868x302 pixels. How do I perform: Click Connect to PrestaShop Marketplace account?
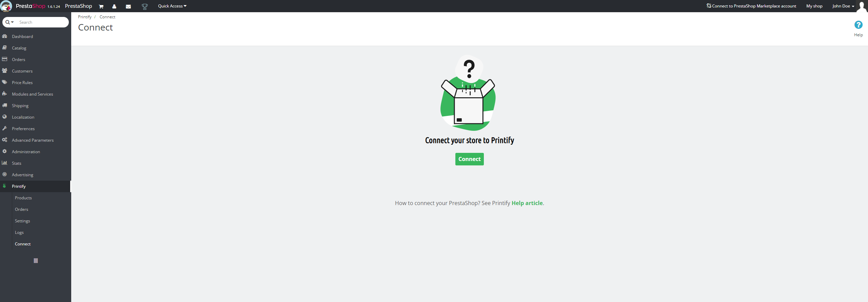click(751, 6)
